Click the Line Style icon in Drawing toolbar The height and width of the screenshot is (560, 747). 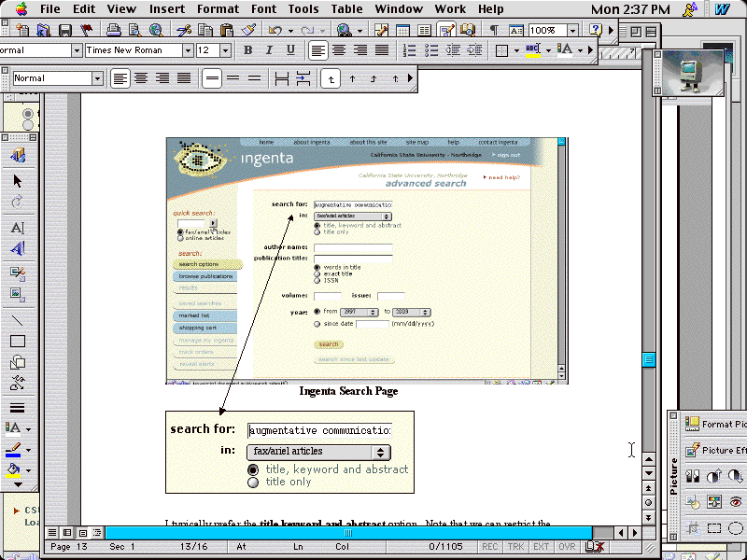coord(18,408)
